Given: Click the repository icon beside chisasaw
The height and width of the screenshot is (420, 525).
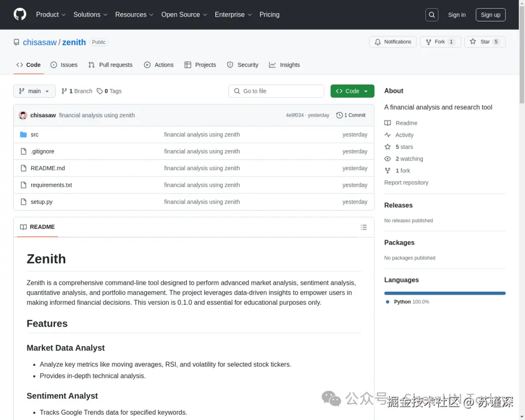Looking at the screenshot, I should pyautogui.click(x=17, y=42).
